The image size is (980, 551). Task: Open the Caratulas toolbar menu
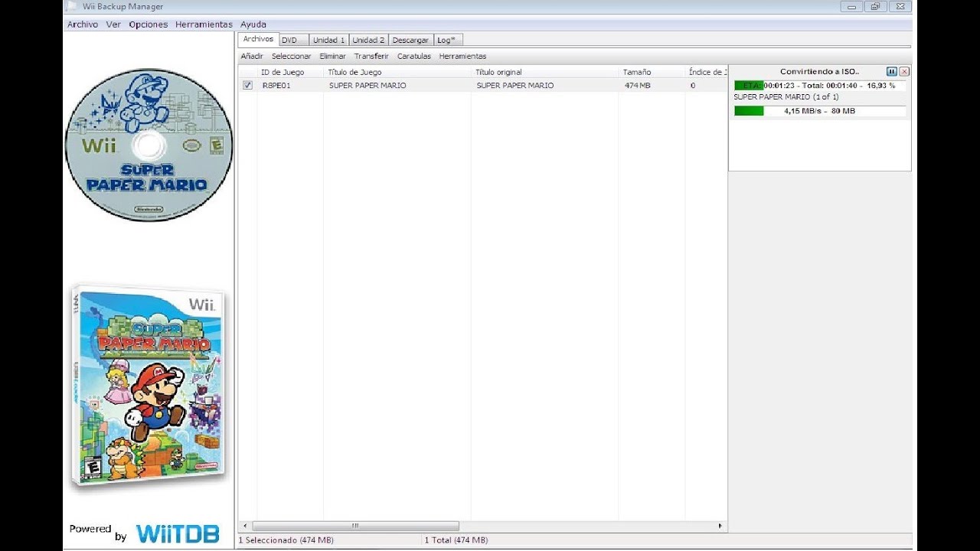pyautogui.click(x=413, y=56)
